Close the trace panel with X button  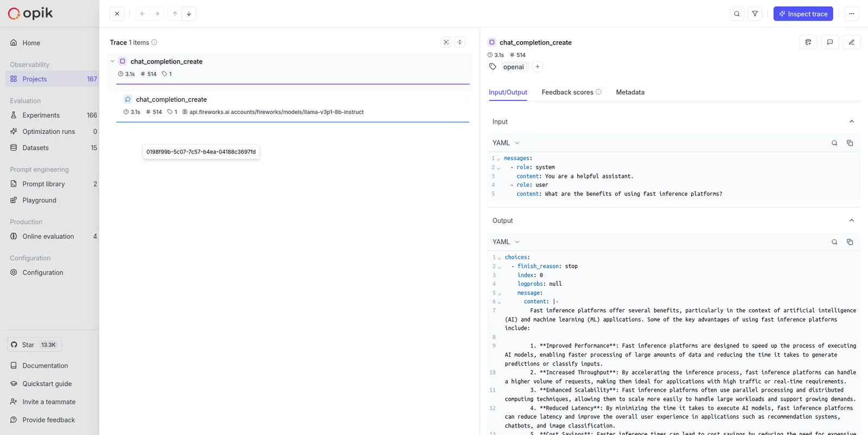[x=117, y=14]
